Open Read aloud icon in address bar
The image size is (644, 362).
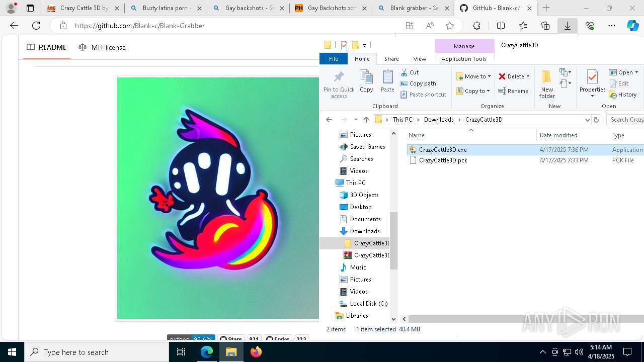430,26
